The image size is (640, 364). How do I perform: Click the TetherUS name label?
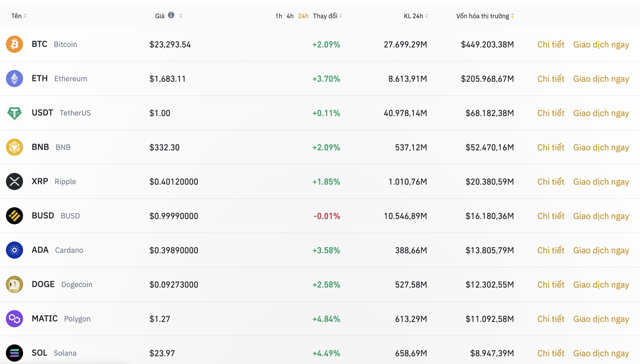click(75, 113)
